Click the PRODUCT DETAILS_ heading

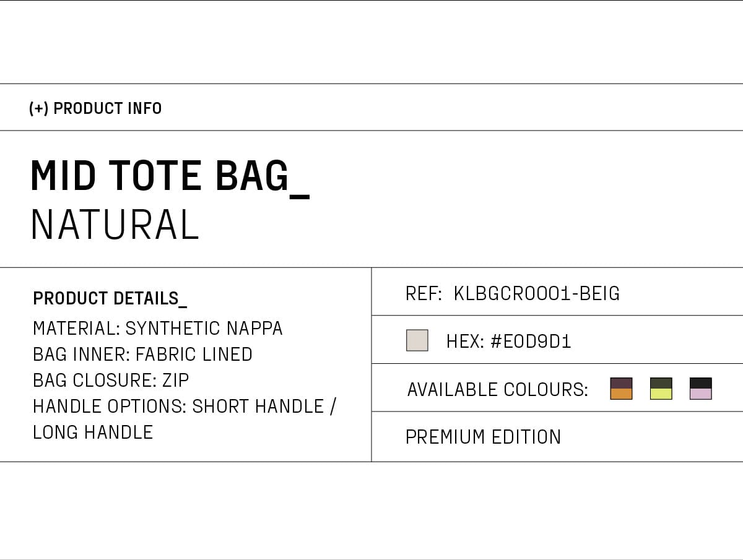(110, 299)
